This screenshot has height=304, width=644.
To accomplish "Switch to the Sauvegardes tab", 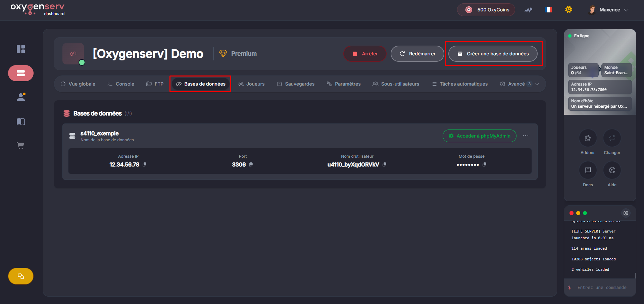I will (x=296, y=84).
